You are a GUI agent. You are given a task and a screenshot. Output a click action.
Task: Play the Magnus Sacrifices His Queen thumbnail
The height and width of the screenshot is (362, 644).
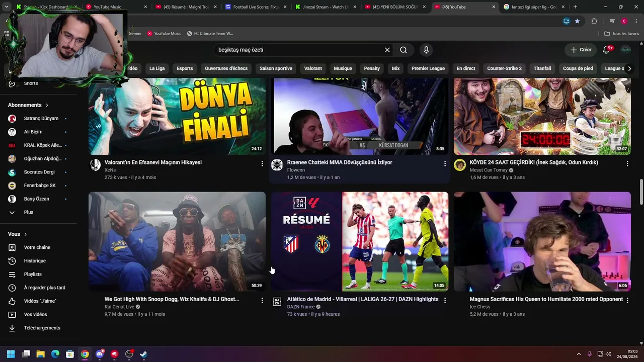[x=542, y=241]
